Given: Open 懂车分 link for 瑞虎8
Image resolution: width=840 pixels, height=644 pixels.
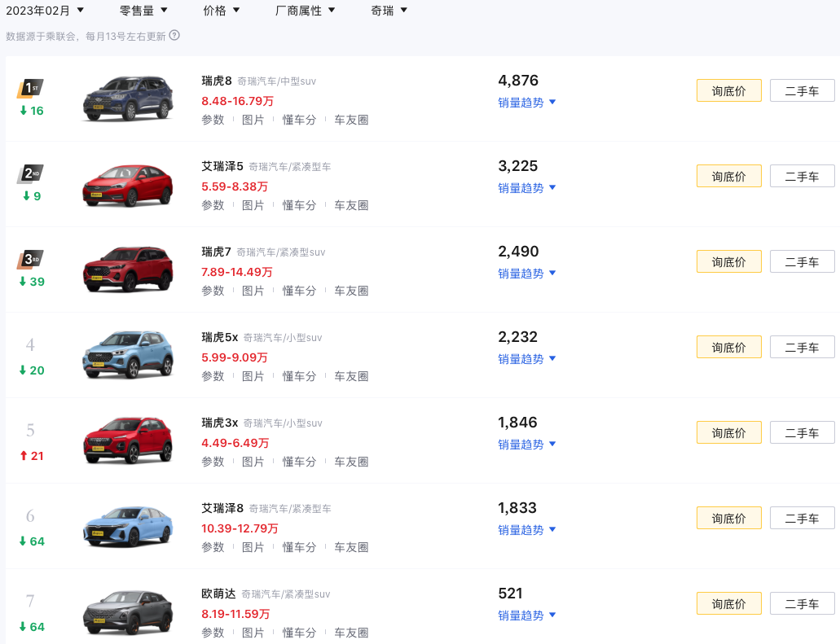Looking at the screenshot, I should coord(299,120).
